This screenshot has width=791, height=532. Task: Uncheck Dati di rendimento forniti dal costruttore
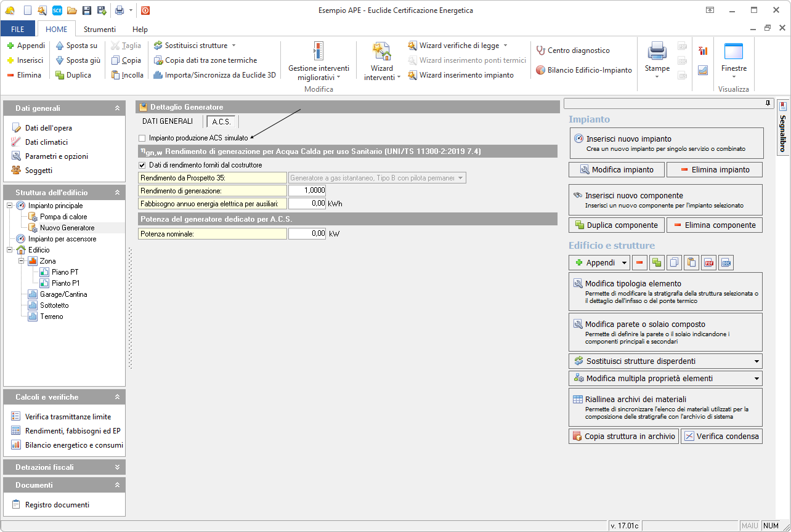[x=142, y=165]
